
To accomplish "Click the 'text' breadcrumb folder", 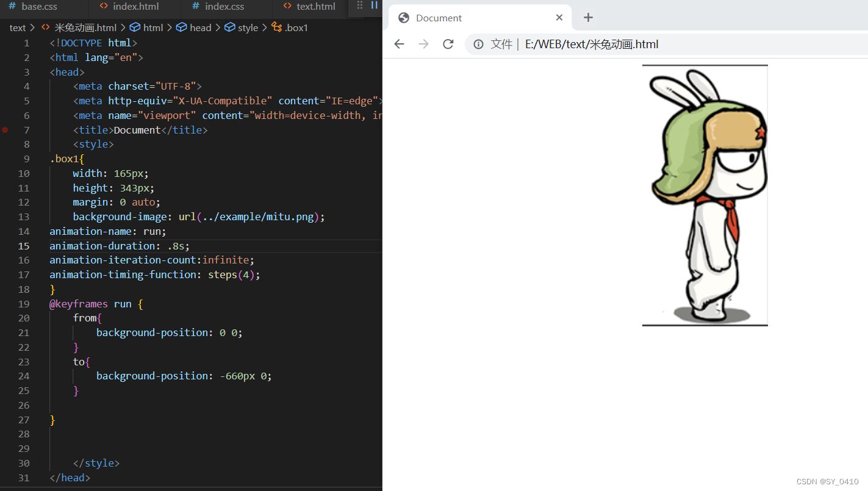I will [x=18, y=27].
